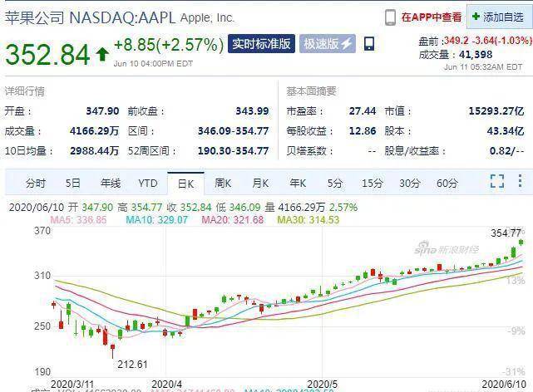Click the MA20: 321.68 indicator label
The width and height of the screenshot is (533, 392).
[x=233, y=220]
